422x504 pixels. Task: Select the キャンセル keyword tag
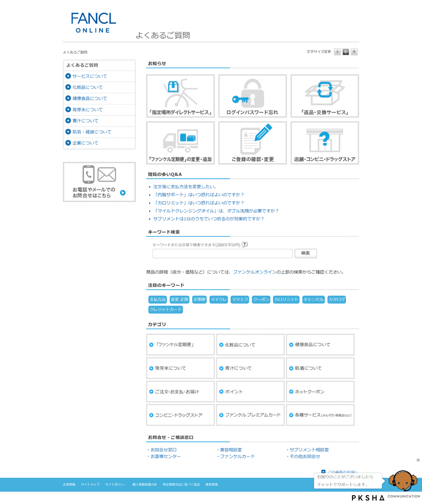click(x=313, y=300)
